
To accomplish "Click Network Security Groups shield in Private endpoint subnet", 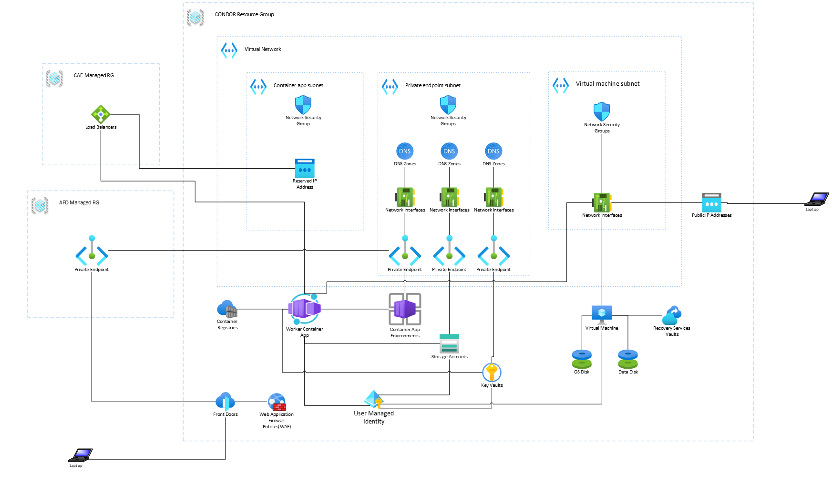I will click(x=448, y=105).
